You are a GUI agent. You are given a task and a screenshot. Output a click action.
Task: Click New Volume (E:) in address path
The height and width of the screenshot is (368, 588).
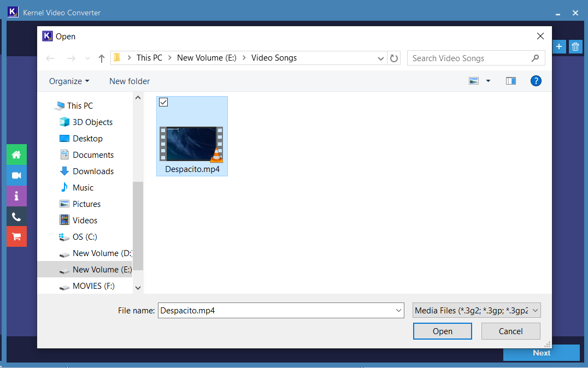[x=207, y=58]
